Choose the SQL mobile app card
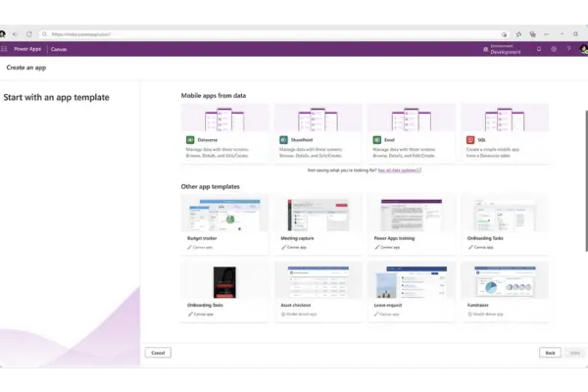The height and width of the screenshot is (392, 588). pos(505,133)
